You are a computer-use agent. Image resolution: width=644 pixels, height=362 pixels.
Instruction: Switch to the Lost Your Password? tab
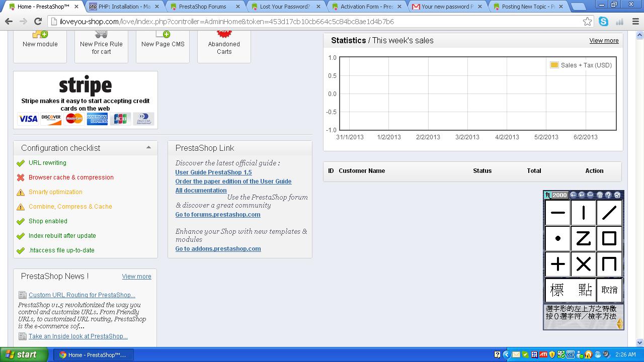(285, 7)
